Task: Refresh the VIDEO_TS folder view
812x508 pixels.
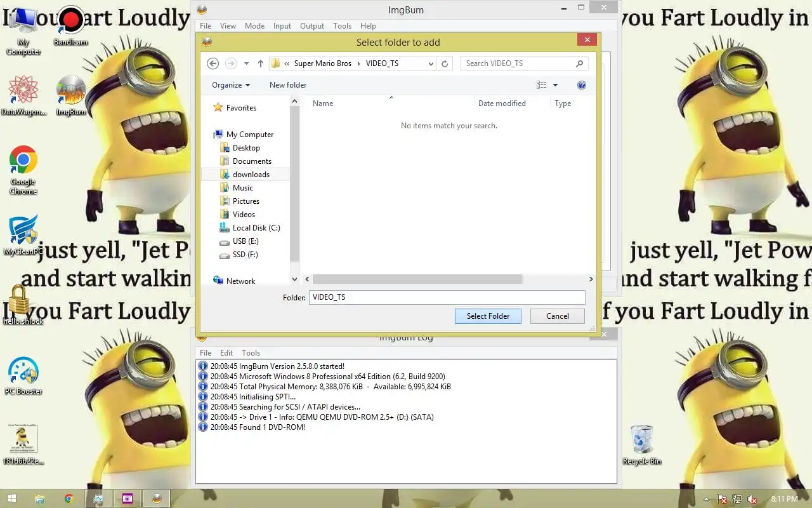Action: [x=445, y=63]
